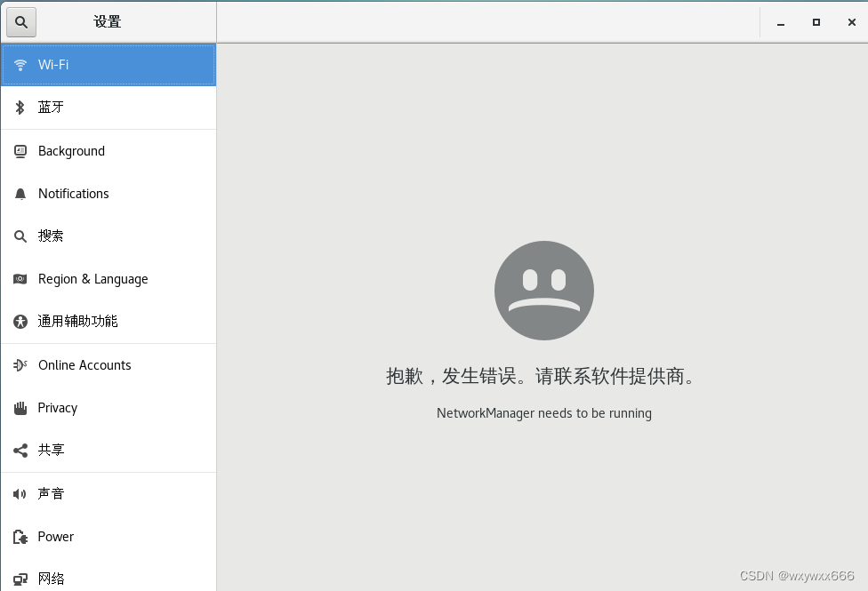Click the Online Accounts icon
The image size is (868, 591).
coord(20,365)
